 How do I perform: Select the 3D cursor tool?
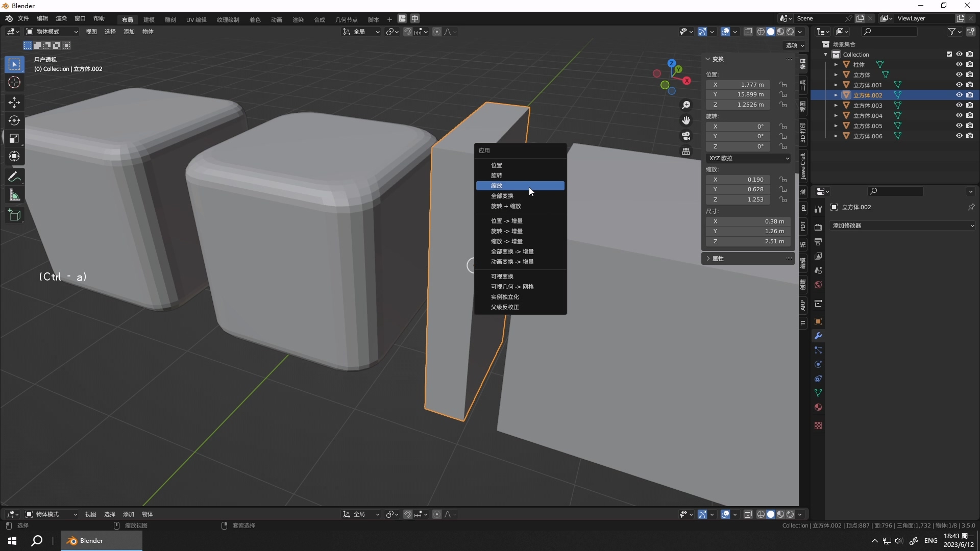click(x=14, y=82)
